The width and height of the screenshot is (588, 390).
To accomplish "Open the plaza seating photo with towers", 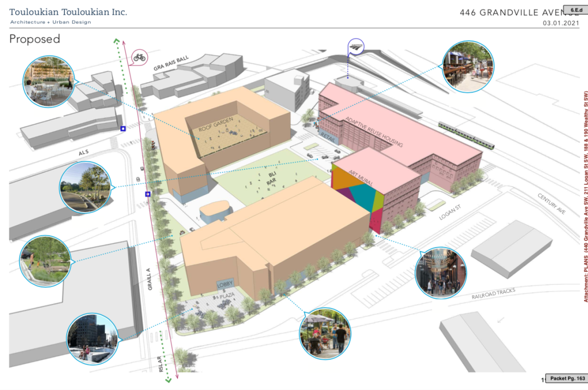I will click(x=92, y=339).
